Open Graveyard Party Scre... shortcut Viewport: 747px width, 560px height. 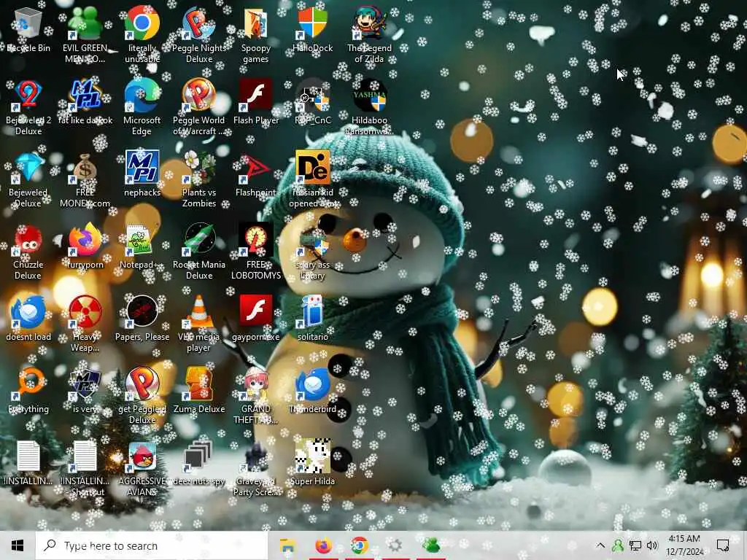[x=256, y=469]
